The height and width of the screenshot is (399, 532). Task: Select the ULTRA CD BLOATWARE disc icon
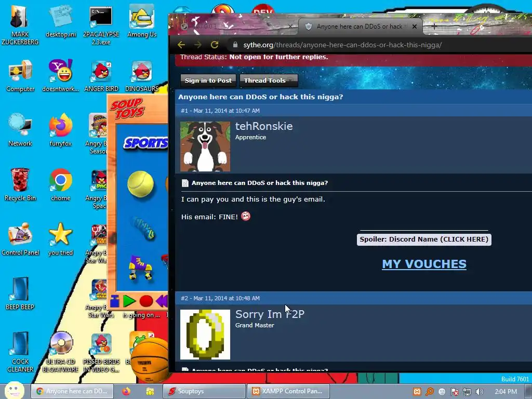coord(61,352)
